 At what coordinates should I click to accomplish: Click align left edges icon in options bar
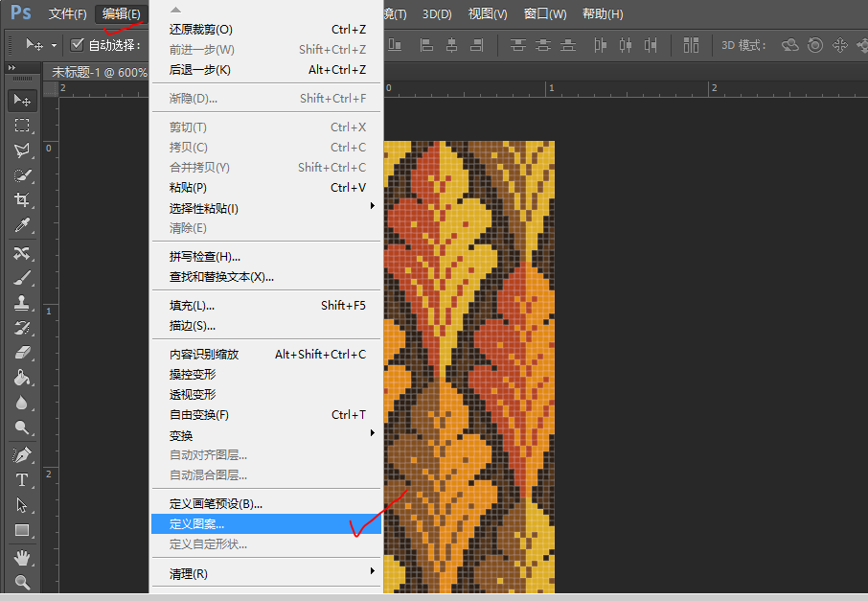[426, 45]
